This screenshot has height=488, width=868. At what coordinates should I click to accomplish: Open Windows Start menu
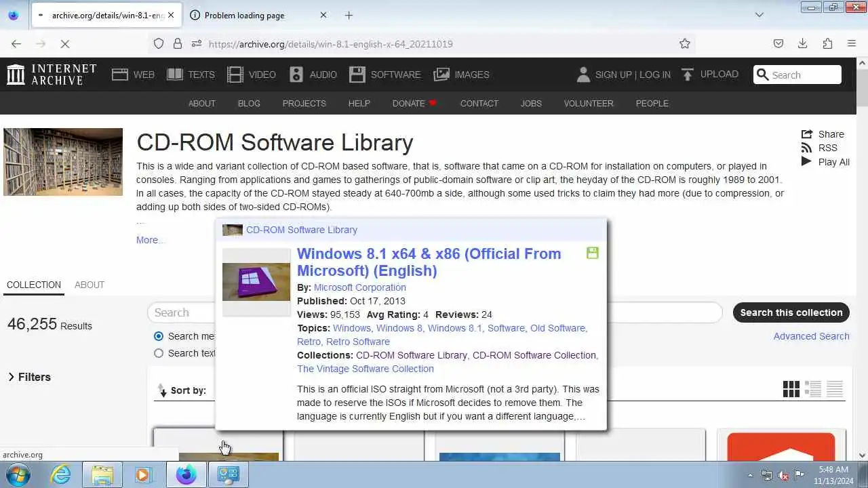[x=18, y=474]
